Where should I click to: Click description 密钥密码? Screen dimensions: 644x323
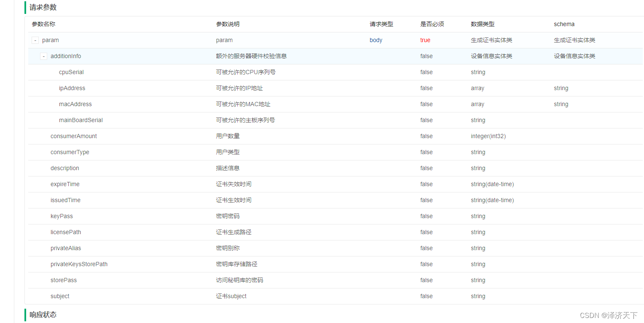click(228, 216)
